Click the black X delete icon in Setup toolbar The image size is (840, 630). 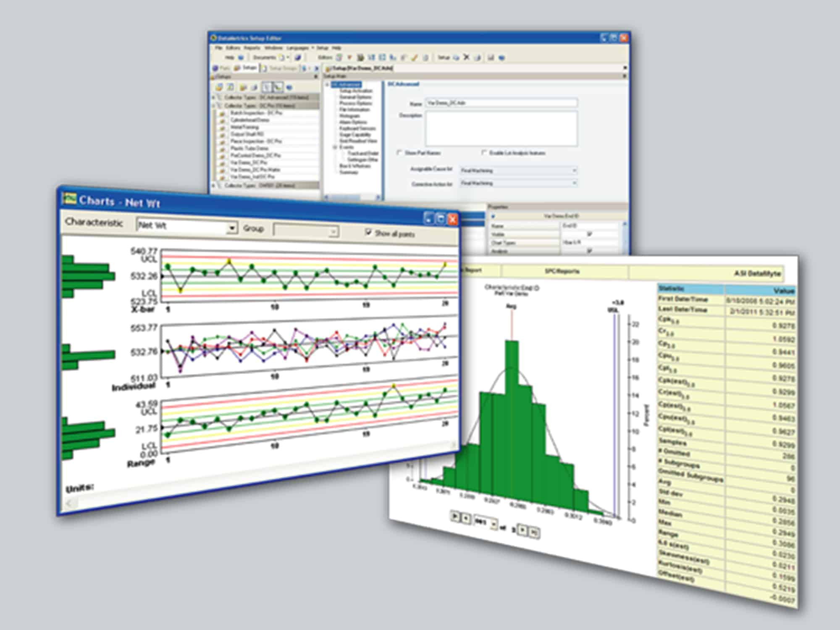tap(466, 58)
